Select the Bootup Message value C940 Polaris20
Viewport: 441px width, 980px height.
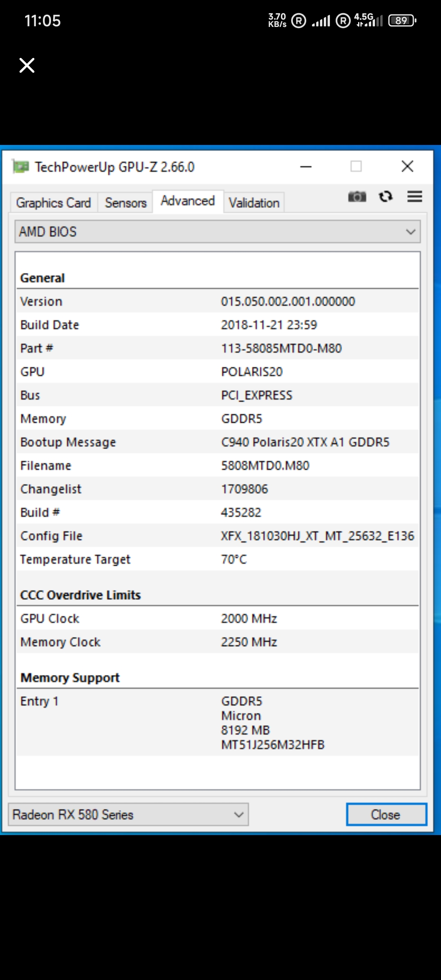click(x=305, y=442)
